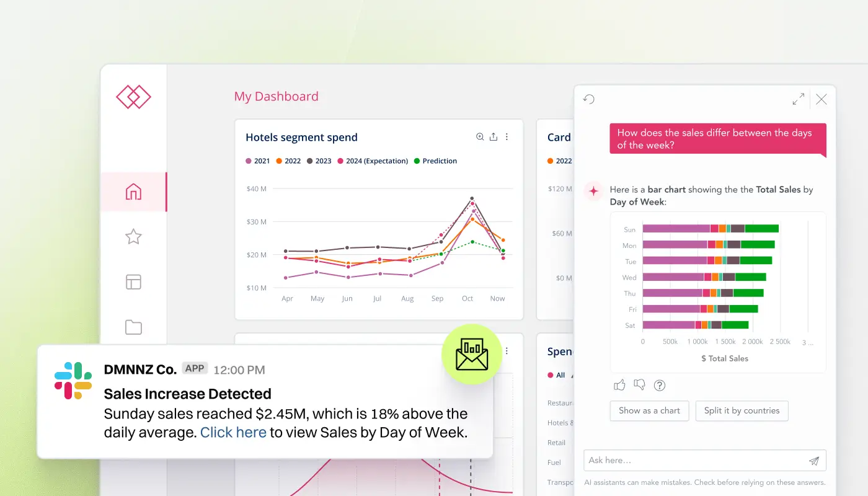Toggle the 2021 series in the chart legend
The height and width of the screenshot is (496, 868).
pyautogui.click(x=258, y=161)
